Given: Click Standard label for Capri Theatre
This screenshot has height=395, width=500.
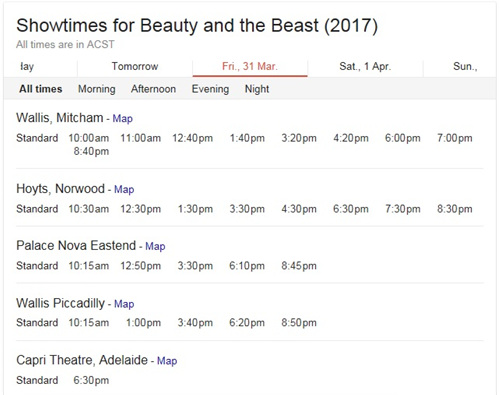Looking at the screenshot, I should click(37, 381).
